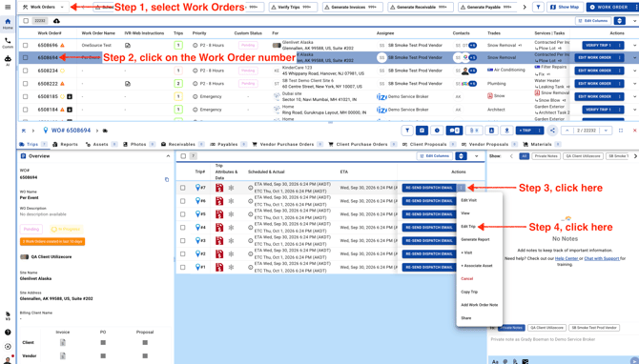This screenshot has height=364, width=639.
Task: Click the WORK ORDER create button
Action: coord(608,7)
